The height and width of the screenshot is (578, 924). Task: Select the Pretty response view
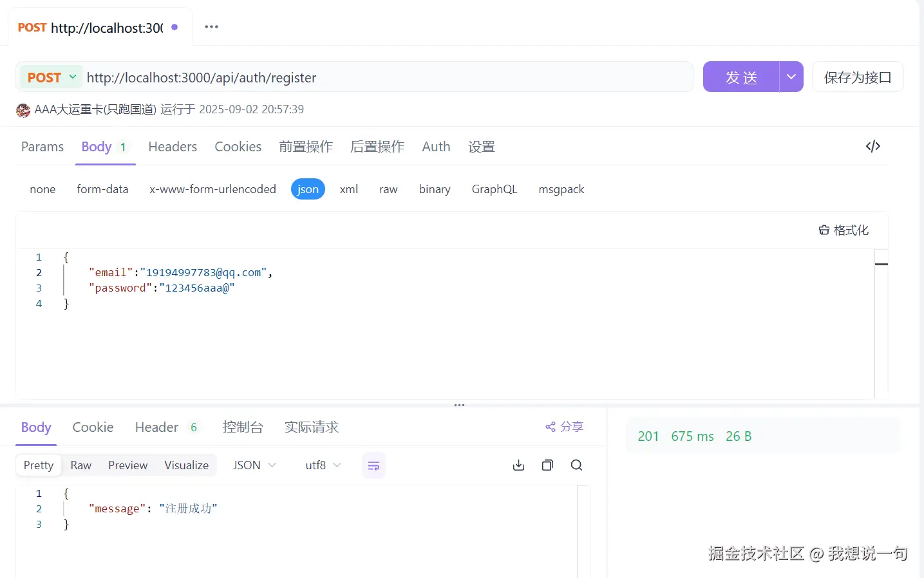click(39, 465)
